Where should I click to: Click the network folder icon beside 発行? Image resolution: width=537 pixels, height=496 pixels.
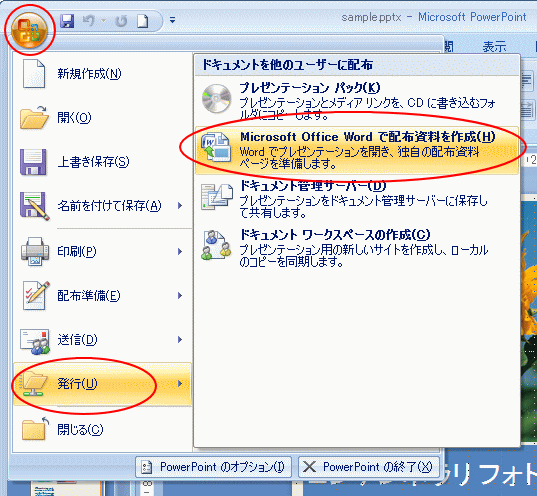click(34, 384)
